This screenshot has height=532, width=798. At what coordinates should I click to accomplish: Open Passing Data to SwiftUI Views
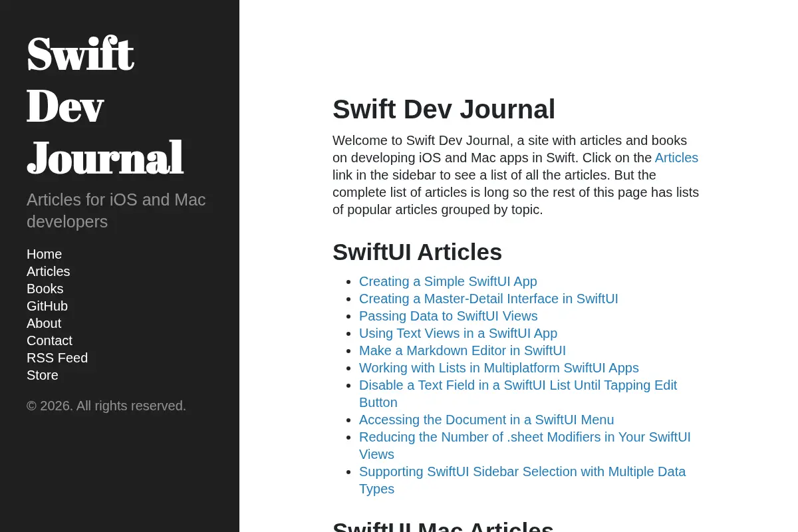[448, 316]
